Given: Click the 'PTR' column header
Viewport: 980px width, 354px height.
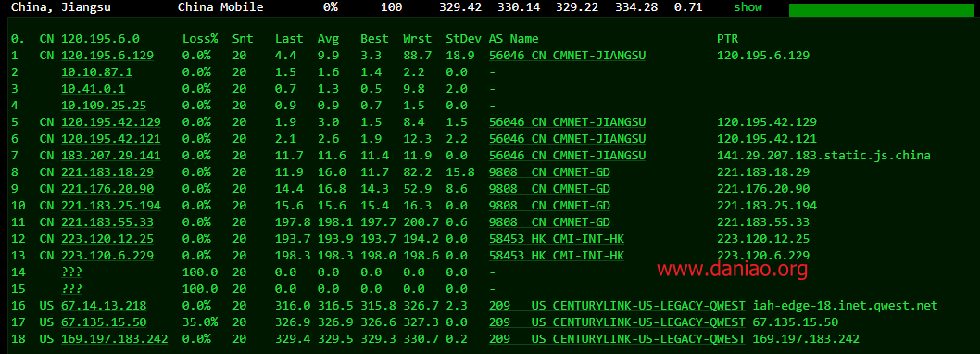Looking at the screenshot, I should (x=727, y=39).
